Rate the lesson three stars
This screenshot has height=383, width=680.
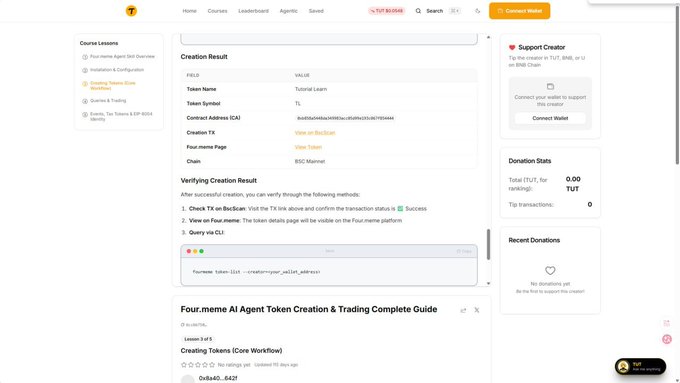click(198, 365)
